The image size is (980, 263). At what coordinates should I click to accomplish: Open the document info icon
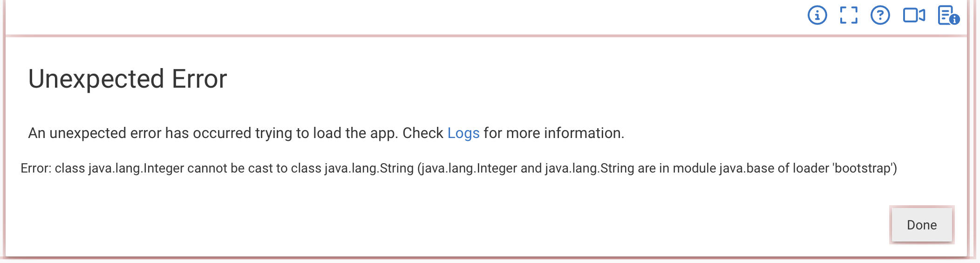pos(948,15)
